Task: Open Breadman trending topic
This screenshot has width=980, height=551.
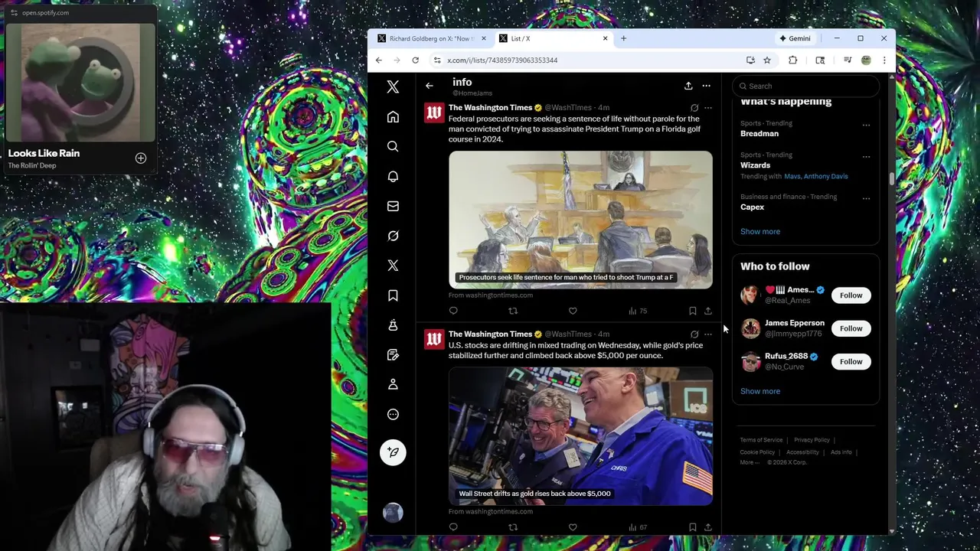Action: pos(759,134)
